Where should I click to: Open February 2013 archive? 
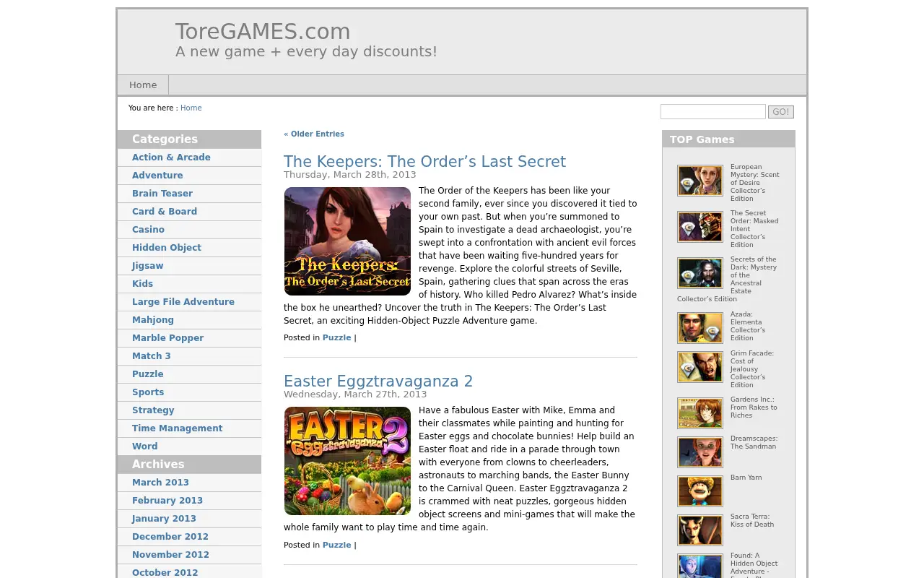pos(189,501)
